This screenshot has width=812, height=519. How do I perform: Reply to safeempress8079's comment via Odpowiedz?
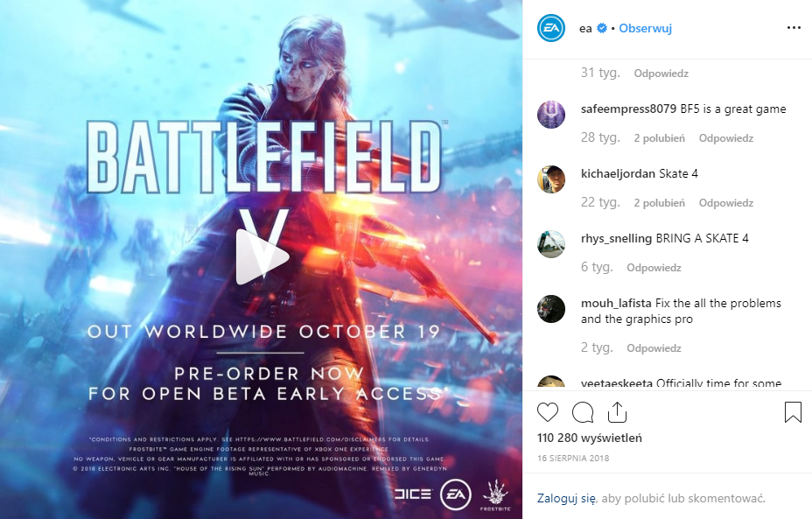point(726,138)
